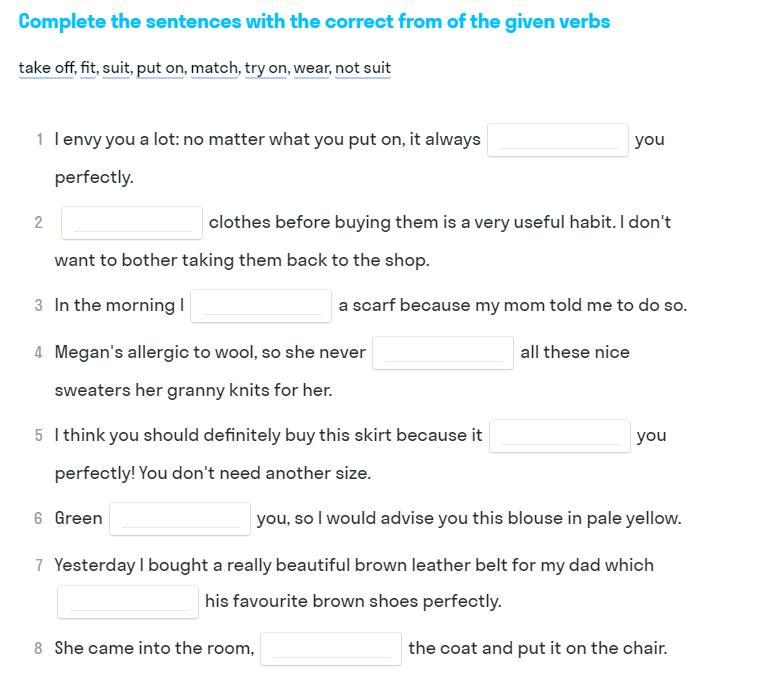The height and width of the screenshot is (691, 764).
Task: Click sentence number 8 marker
Action: click(38, 649)
